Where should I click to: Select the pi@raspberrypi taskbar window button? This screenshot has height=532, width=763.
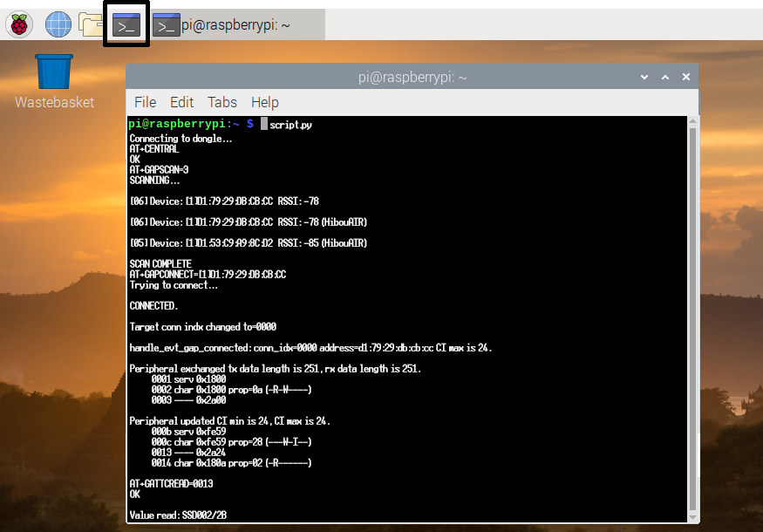click(237, 24)
